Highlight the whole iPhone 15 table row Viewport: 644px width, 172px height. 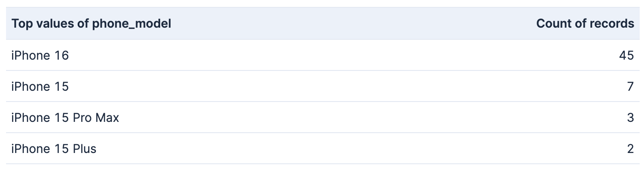323,86
